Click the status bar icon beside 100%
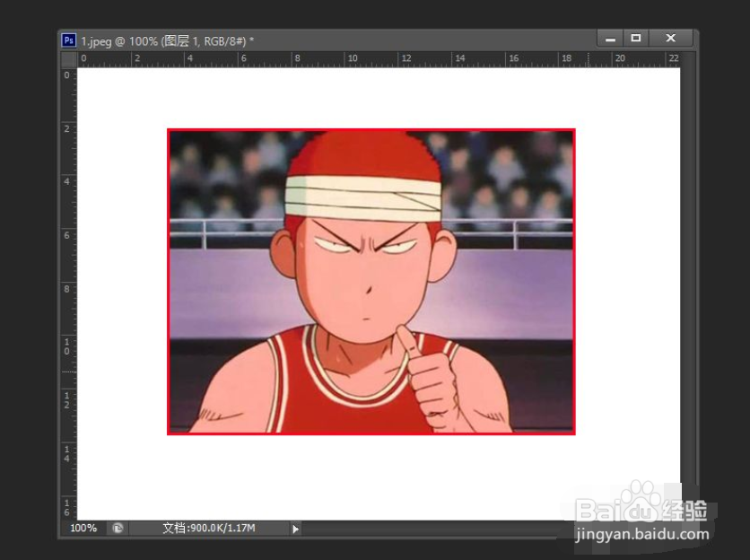The width and height of the screenshot is (750, 560). click(x=118, y=529)
